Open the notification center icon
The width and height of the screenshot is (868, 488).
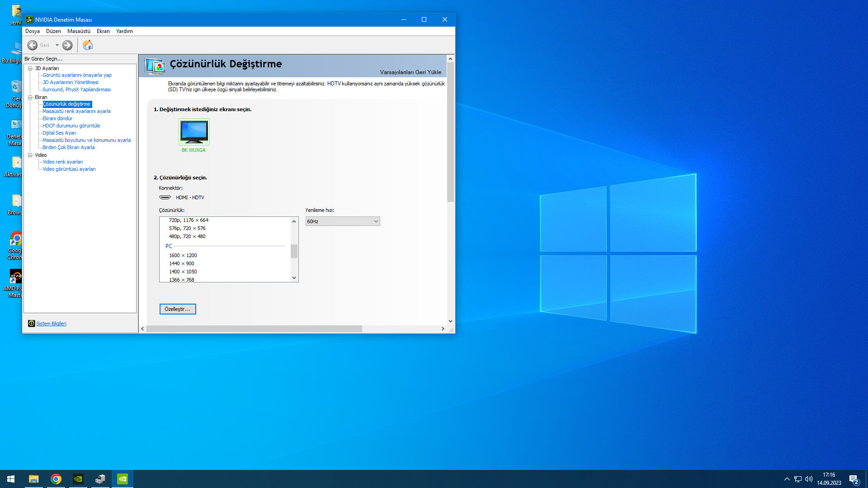854,479
